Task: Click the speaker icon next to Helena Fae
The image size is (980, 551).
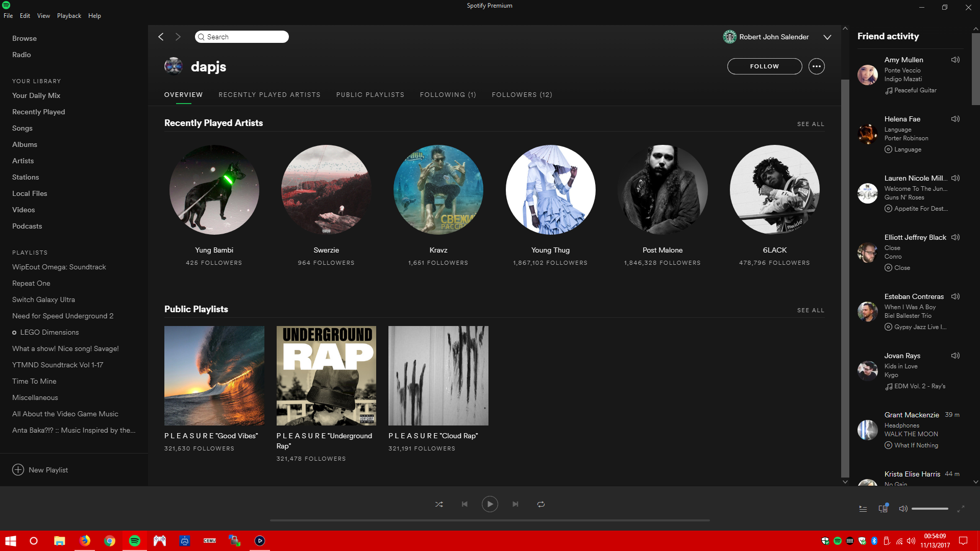Action: [x=955, y=119]
